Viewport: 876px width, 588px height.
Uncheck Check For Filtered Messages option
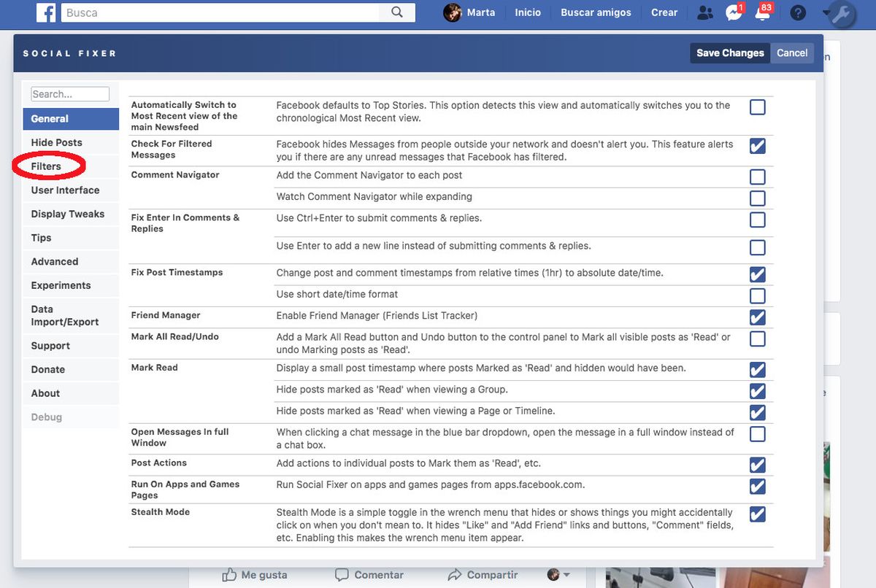758,146
